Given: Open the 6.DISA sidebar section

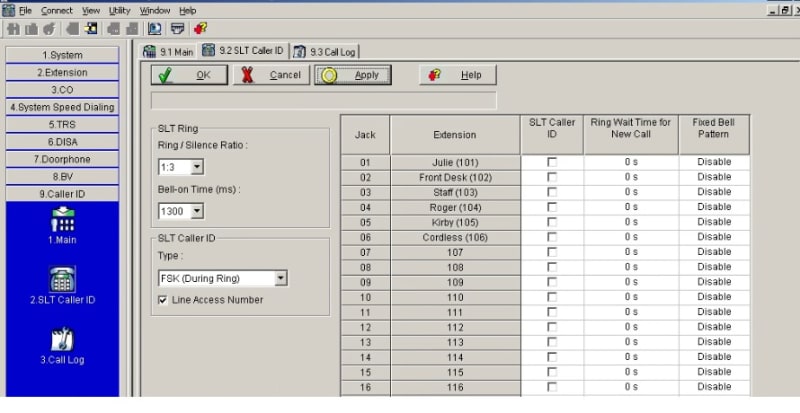Looking at the screenshot, I should [62, 142].
